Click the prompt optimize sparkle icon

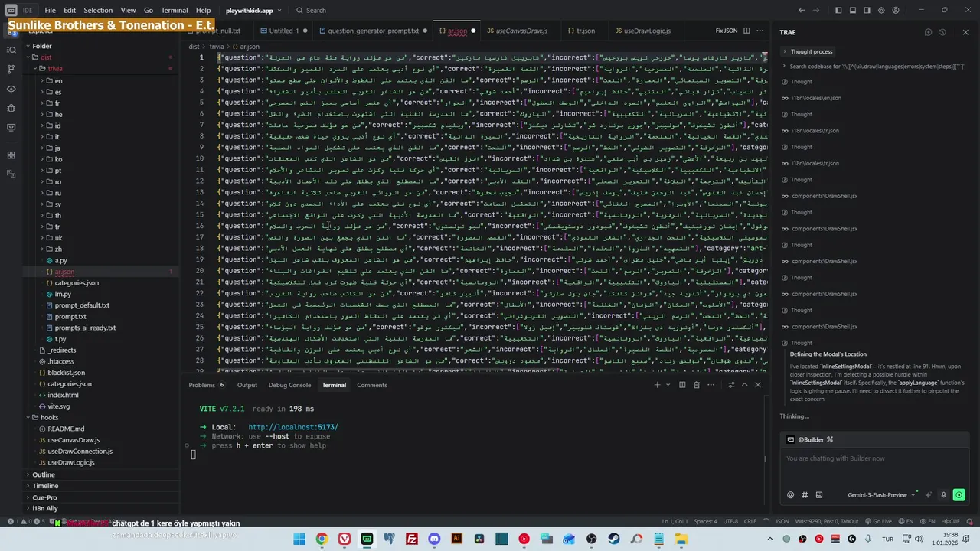click(x=930, y=495)
